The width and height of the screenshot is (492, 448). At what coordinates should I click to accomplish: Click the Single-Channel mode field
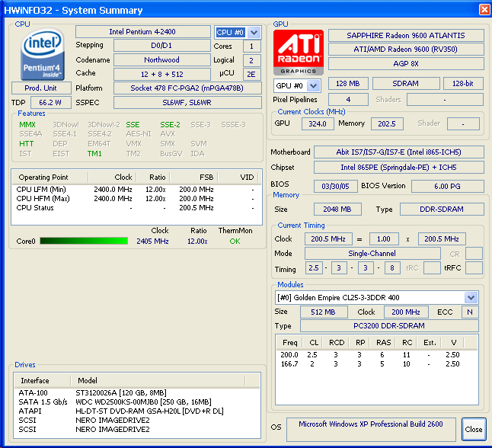[x=372, y=254]
